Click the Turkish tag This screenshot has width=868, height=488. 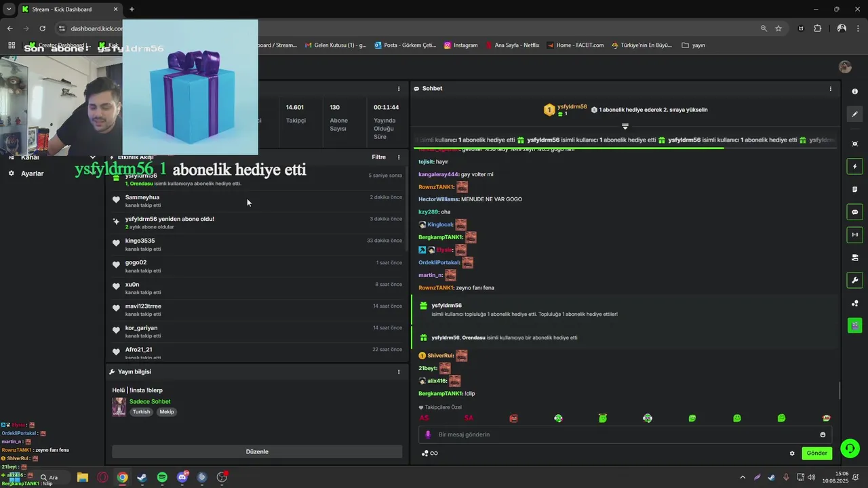(x=142, y=412)
